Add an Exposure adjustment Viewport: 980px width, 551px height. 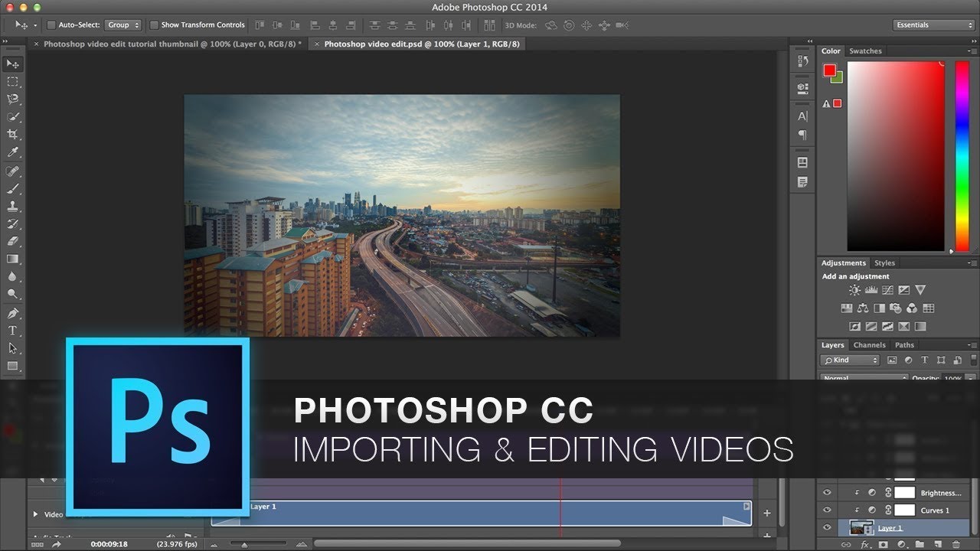coord(903,290)
